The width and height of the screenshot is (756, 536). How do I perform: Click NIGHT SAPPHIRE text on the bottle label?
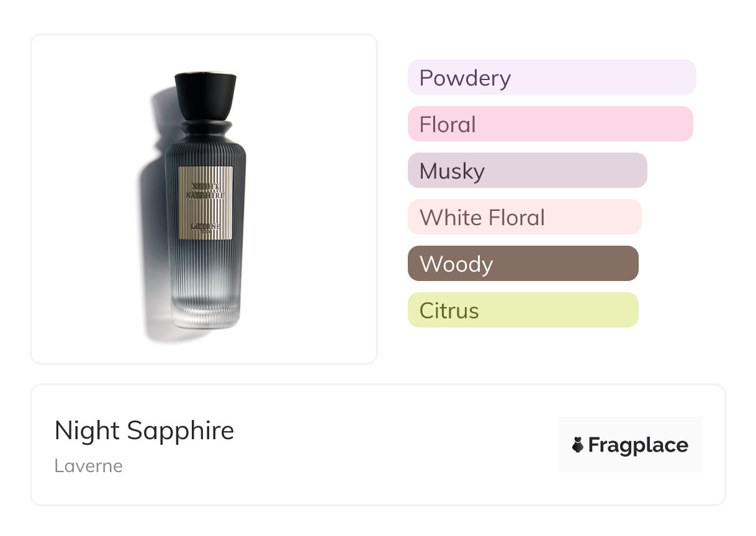pyautogui.click(x=205, y=190)
